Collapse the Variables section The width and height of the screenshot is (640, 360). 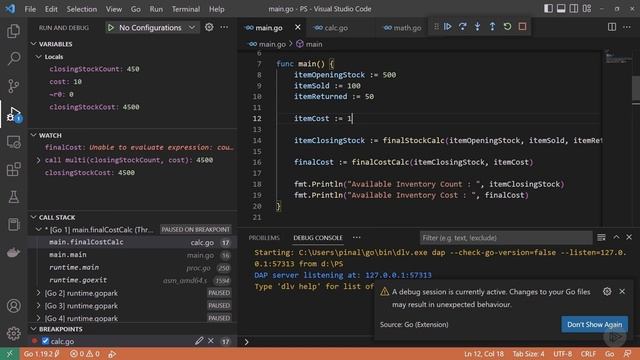tap(33, 44)
